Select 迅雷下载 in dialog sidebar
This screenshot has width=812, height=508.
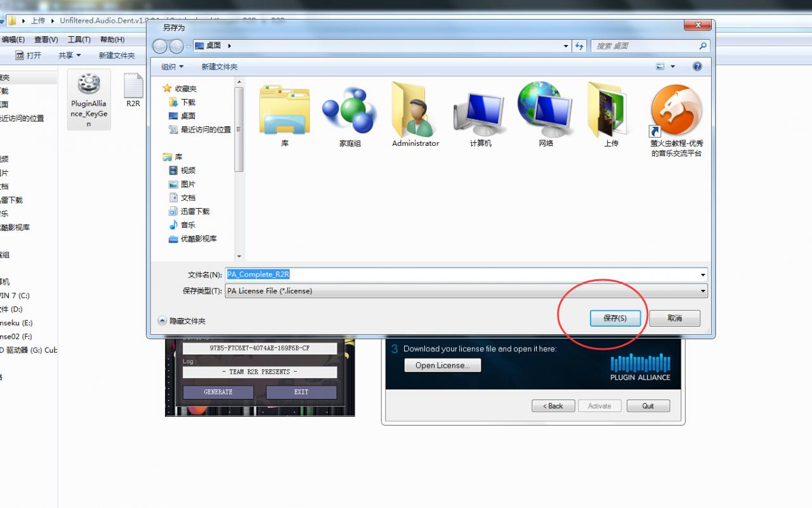point(189,211)
